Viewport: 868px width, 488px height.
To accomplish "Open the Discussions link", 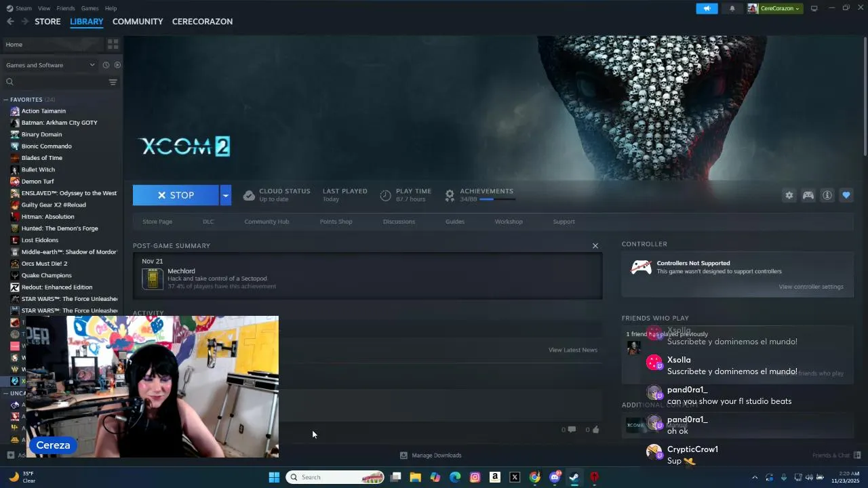I will (399, 222).
